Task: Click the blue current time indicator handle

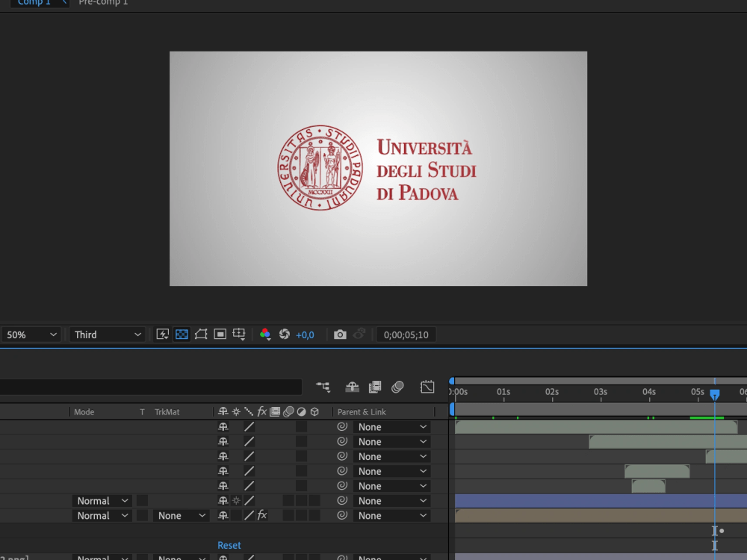Action: (x=715, y=395)
